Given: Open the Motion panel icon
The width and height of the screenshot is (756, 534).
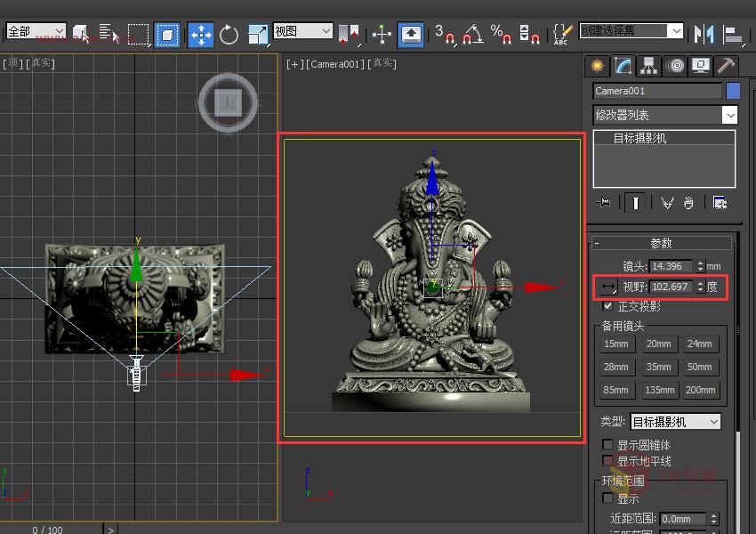Looking at the screenshot, I should click(674, 65).
